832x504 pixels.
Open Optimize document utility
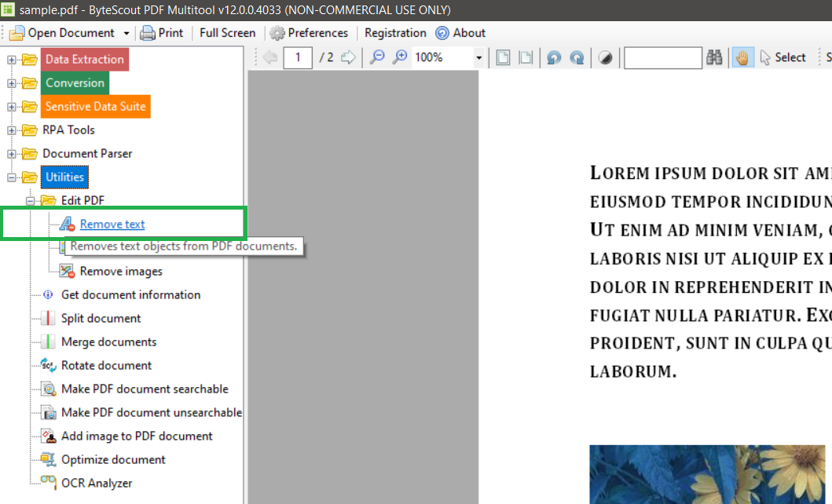pyautogui.click(x=113, y=459)
